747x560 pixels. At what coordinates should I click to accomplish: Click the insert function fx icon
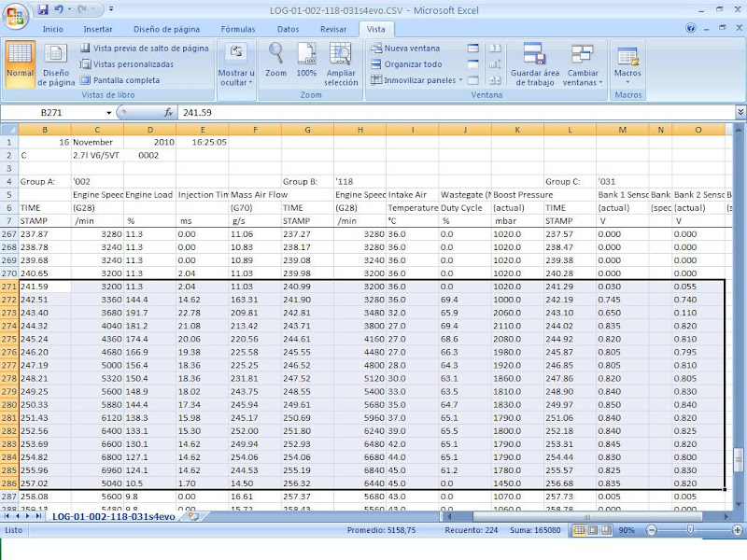[168, 112]
